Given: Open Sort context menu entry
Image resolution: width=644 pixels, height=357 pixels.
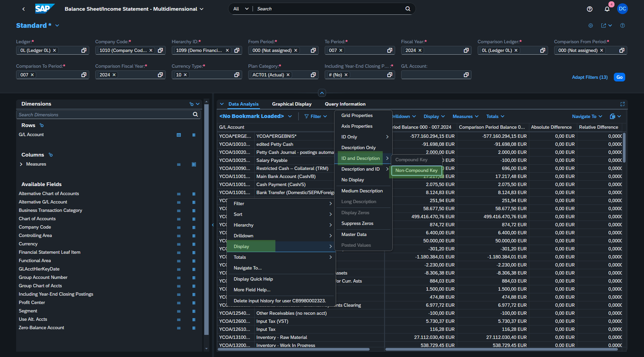Looking at the screenshot, I should point(281,214).
